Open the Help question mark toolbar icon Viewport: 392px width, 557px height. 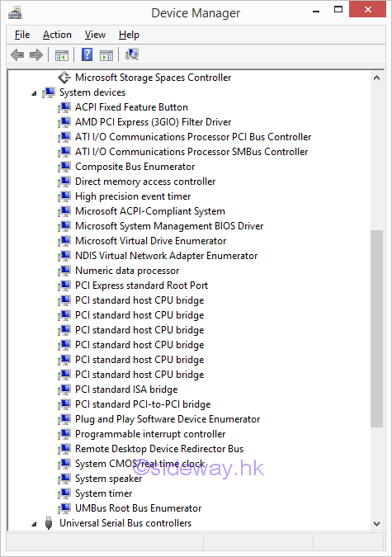coord(87,54)
